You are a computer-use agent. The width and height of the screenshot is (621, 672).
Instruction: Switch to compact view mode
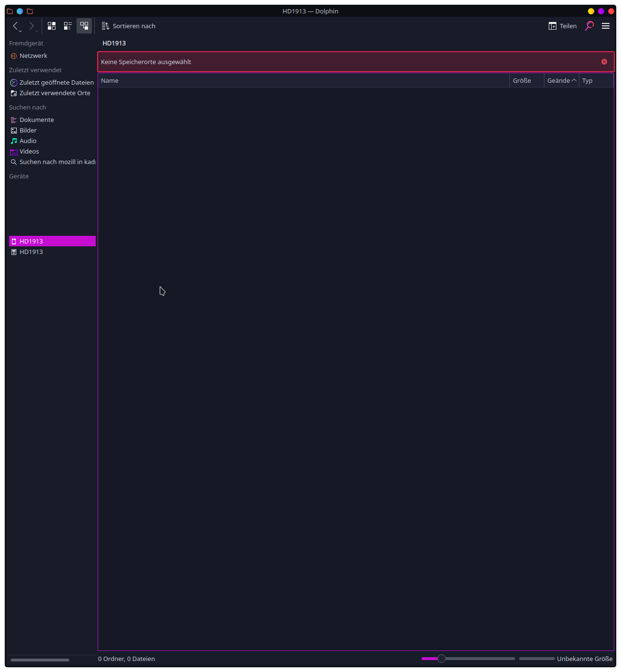click(x=67, y=26)
